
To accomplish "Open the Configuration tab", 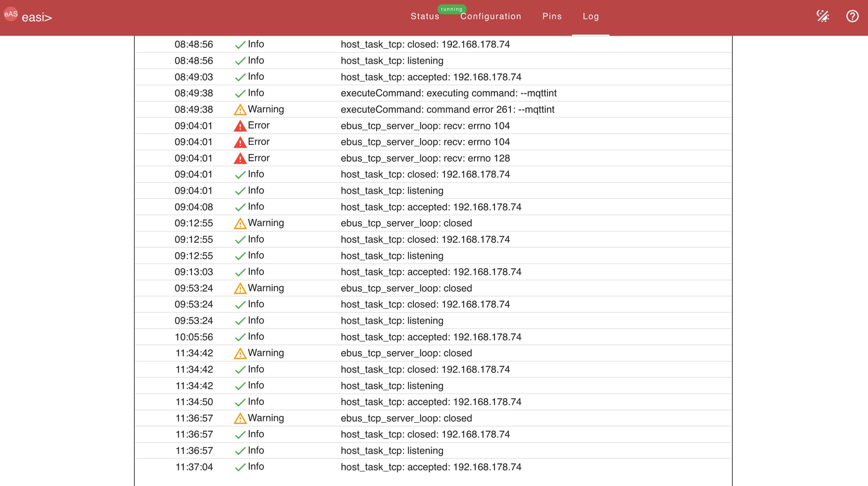I will pos(491,16).
